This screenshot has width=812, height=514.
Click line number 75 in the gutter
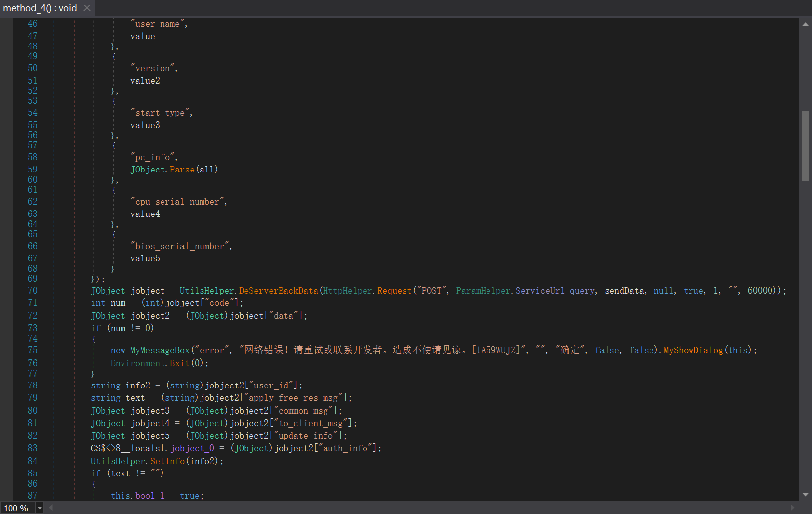[33, 350]
